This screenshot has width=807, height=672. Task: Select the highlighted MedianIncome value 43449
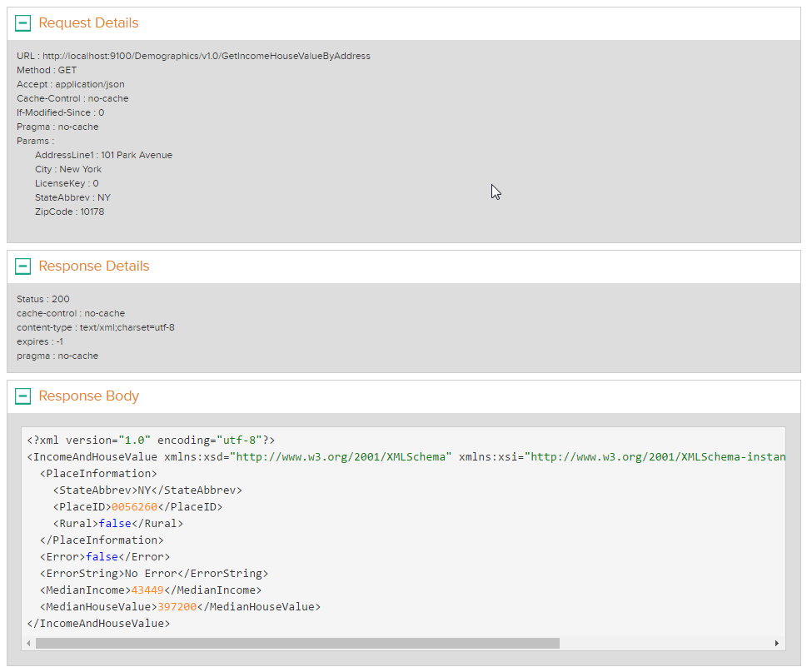coord(150,590)
